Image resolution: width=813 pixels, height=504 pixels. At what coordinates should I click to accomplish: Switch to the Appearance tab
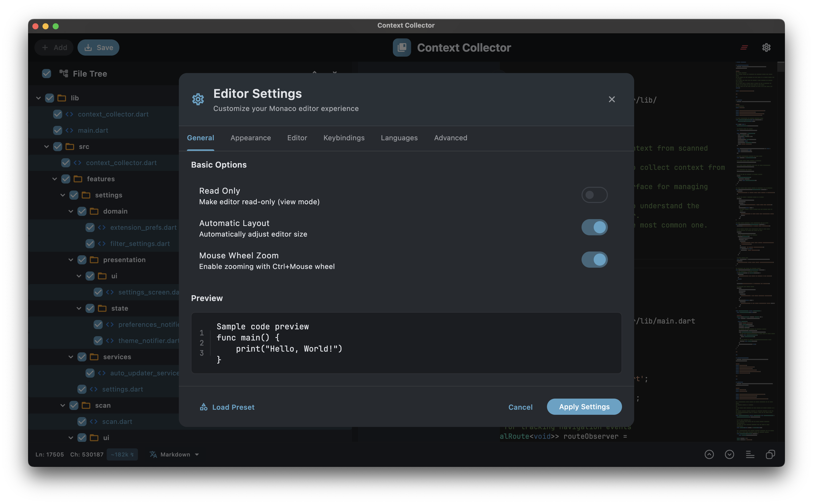coord(250,138)
